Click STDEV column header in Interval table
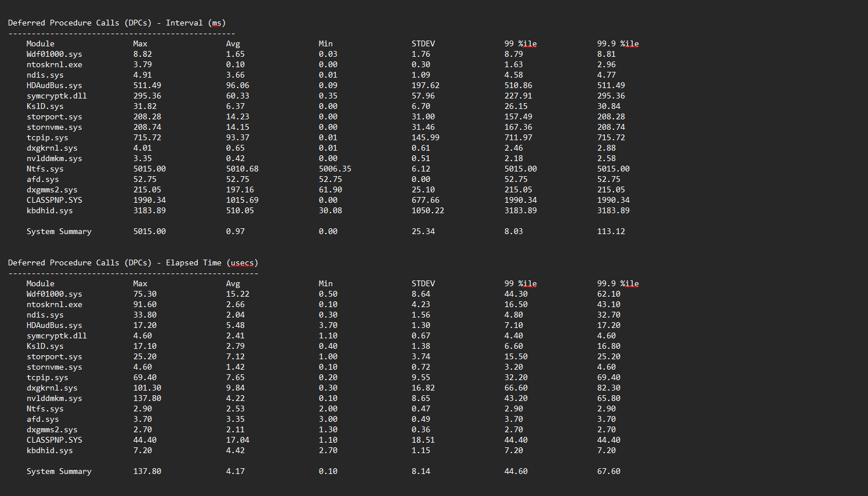 click(423, 44)
